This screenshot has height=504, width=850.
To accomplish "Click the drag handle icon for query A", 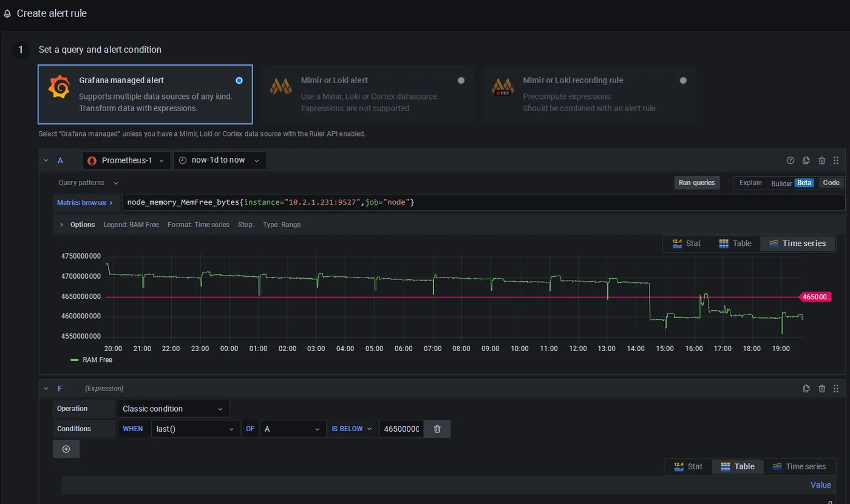I will (x=836, y=160).
